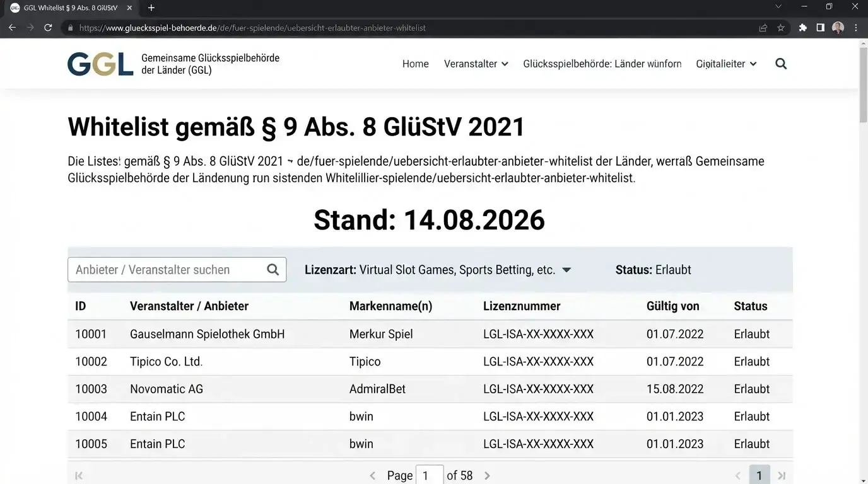This screenshot has height=484, width=868.
Task: Jump to the first page of results
Action: pos(79,476)
